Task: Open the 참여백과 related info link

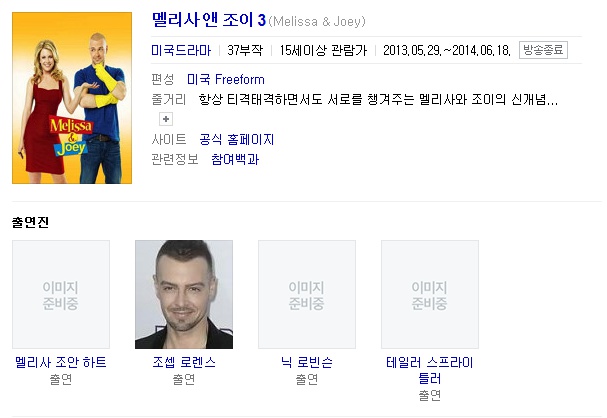Action: tap(235, 159)
